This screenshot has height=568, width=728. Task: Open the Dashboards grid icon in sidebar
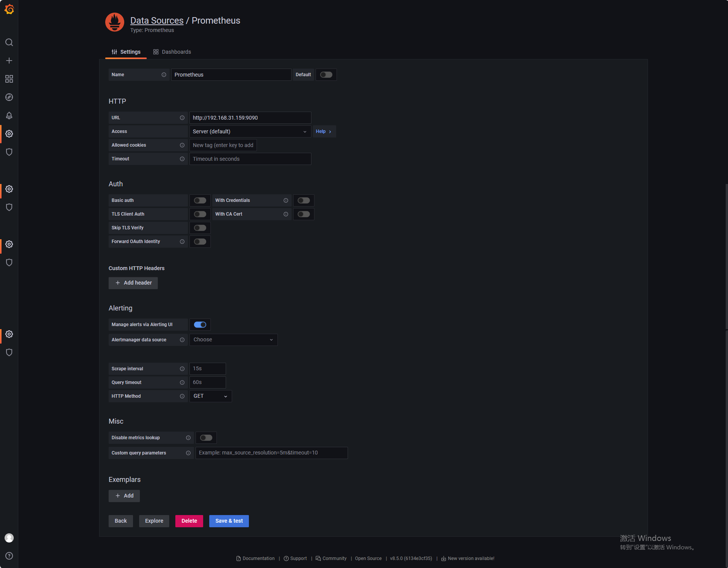[x=9, y=79]
